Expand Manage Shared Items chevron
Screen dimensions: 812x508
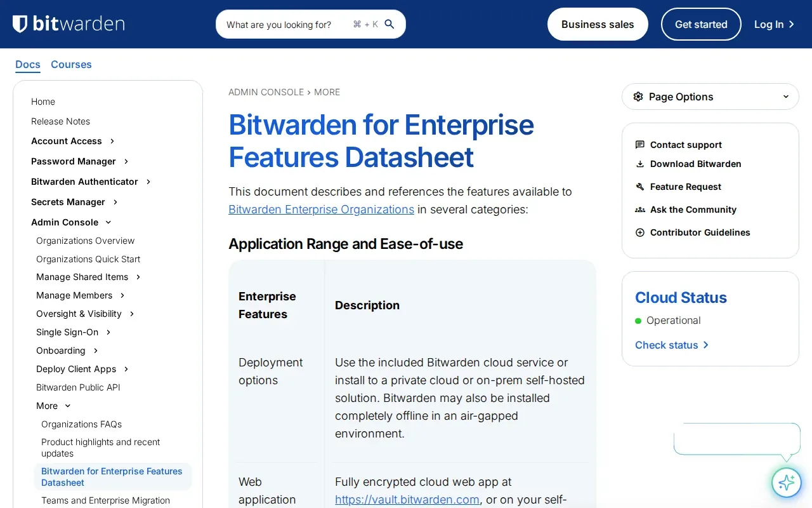pos(138,277)
